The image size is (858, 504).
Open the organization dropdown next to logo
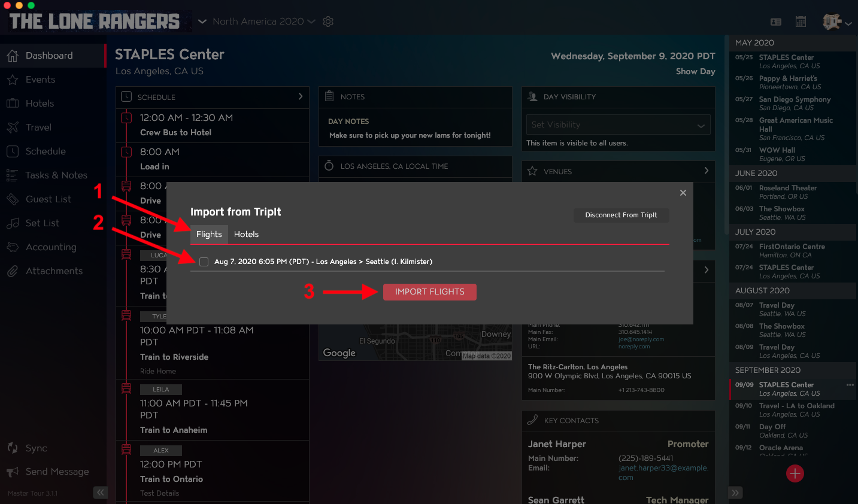click(202, 22)
